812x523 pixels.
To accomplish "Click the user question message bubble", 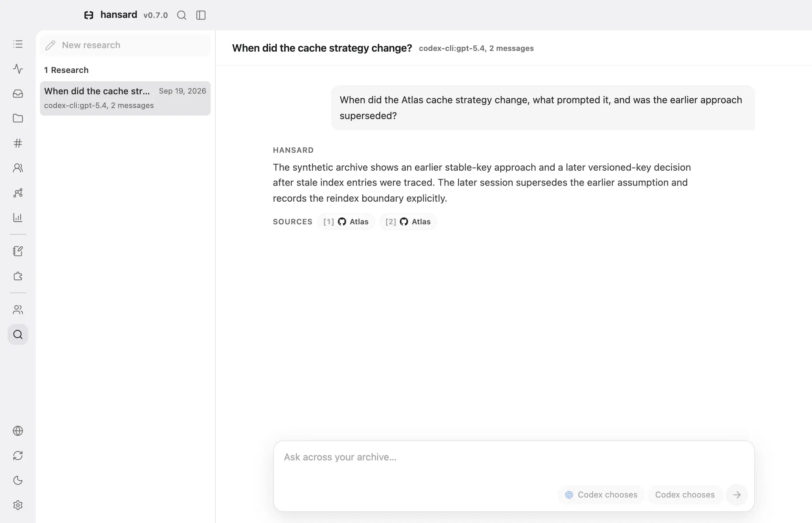I will coord(543,108).
